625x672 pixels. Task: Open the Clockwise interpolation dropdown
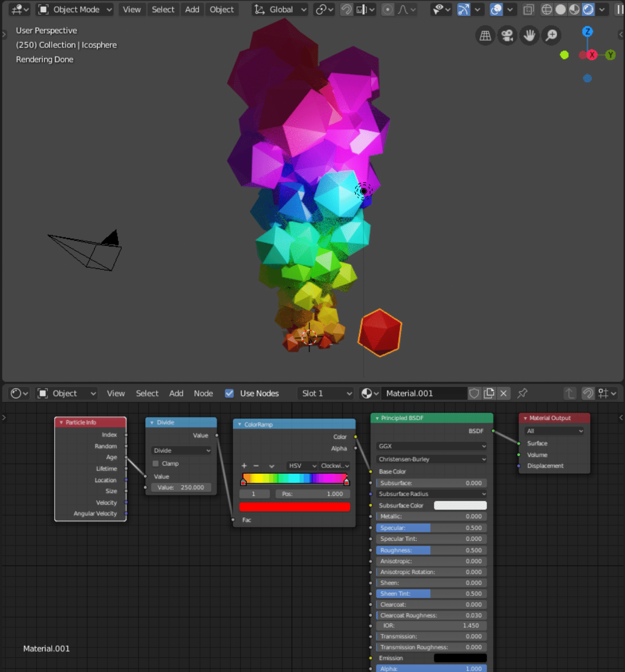pos(334,466)
